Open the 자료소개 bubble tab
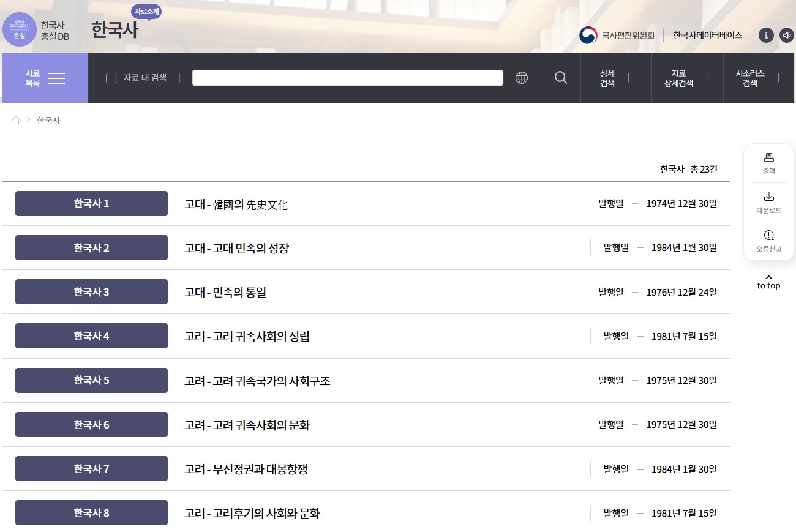Viewport: 796px width, 532px height. (146, 12)
